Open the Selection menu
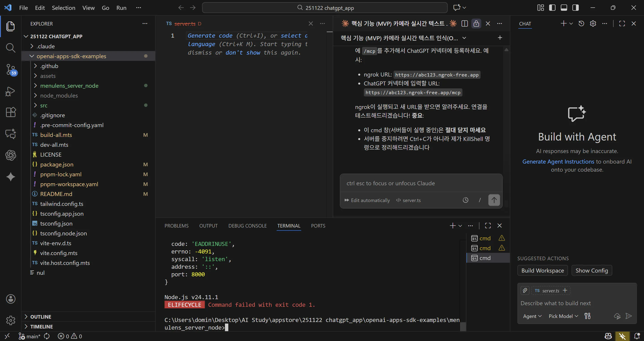This screenshot has width=644, height=341. pos(64,8)
